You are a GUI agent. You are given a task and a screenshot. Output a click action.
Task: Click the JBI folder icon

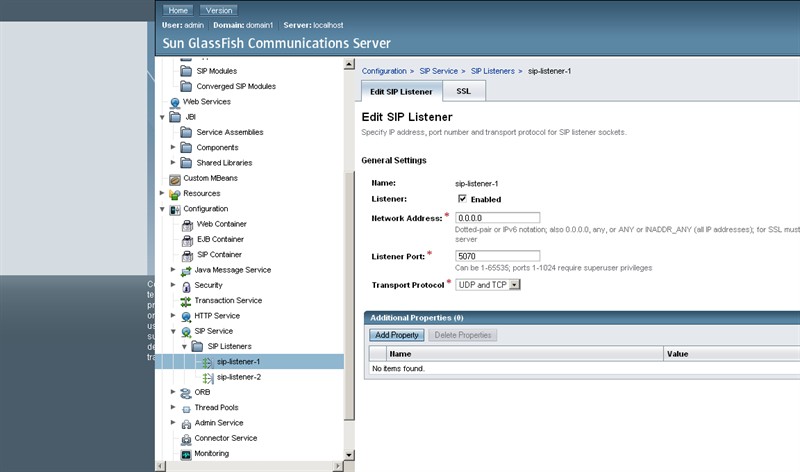[x=175, y=117]
